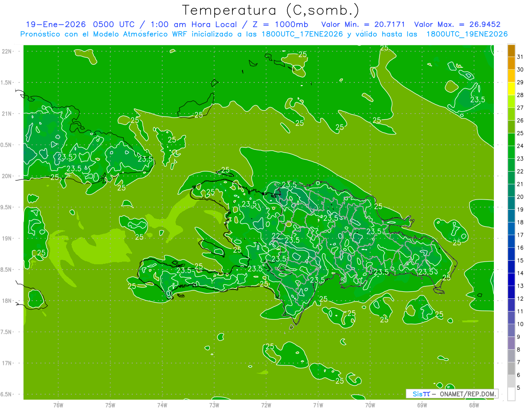Click the 'Modelo Atmósferico WRF' forecast description line
The width and height of the screenshot is (532, 411).
(264, 34)
